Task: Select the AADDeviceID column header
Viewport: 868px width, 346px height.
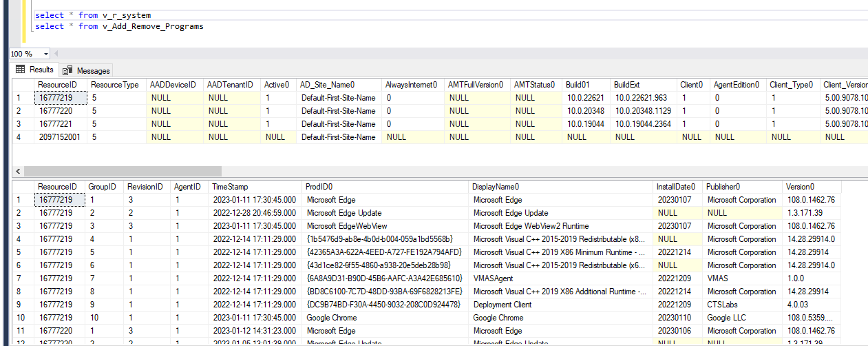Action: pos(175,85)
